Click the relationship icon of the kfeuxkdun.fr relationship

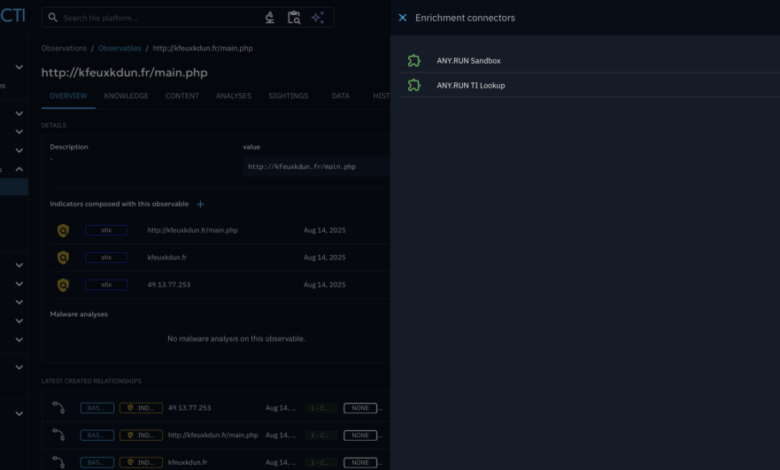tap(59, 463)
